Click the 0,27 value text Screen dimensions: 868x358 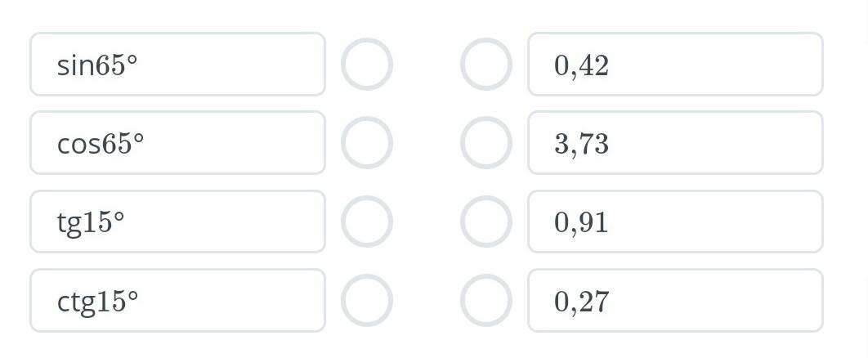pyautogui.click(x=581, y=302)
